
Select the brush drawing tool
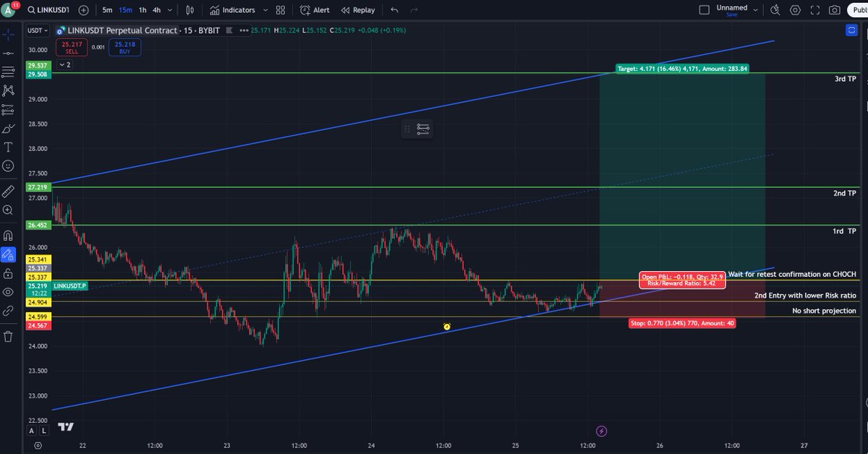tap(8, 129)
